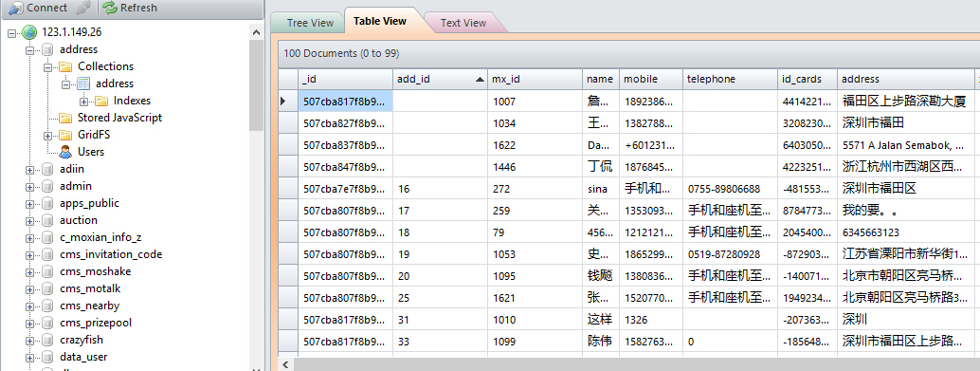This screenshot has height=371, width=980.
Task: Click the GridFS folder icon
Action: 65,135
